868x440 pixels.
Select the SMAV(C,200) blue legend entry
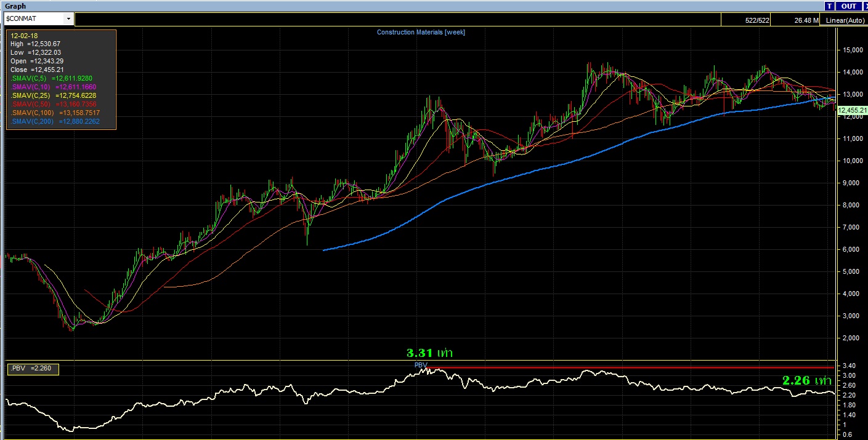55,122
